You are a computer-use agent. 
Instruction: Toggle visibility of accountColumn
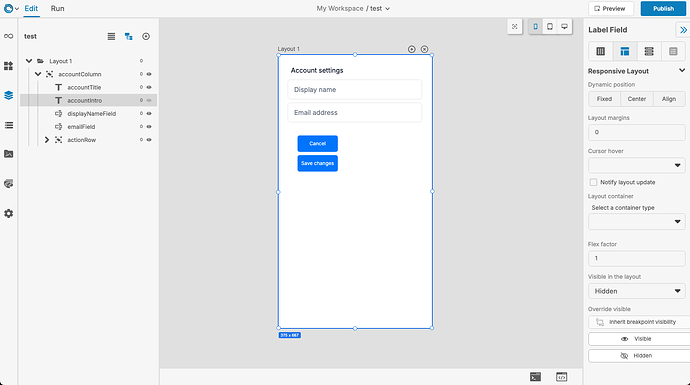[x=149, y=74]
